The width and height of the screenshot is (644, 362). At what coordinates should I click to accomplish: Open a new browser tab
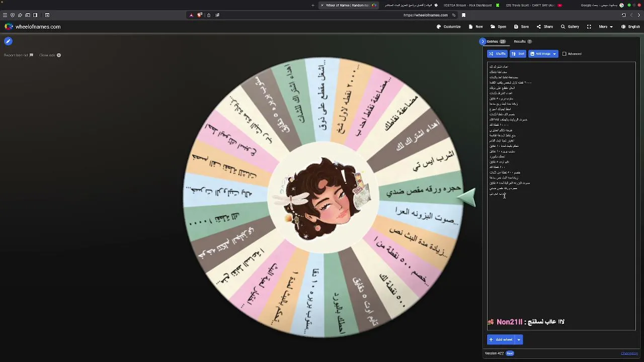pos(312,5)
